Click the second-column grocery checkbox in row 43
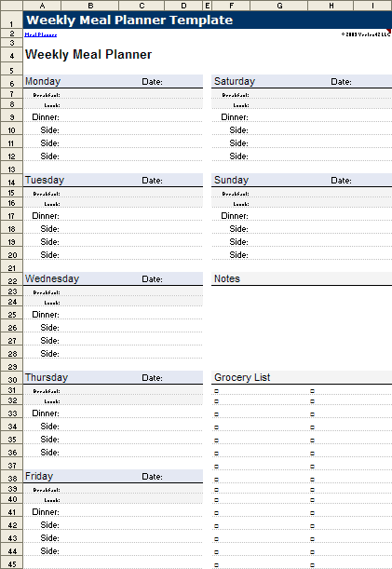 (312, 539)
